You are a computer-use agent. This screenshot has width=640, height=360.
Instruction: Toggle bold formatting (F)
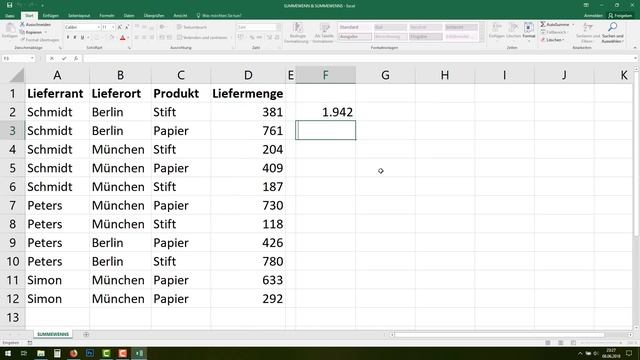pos(68,38)
